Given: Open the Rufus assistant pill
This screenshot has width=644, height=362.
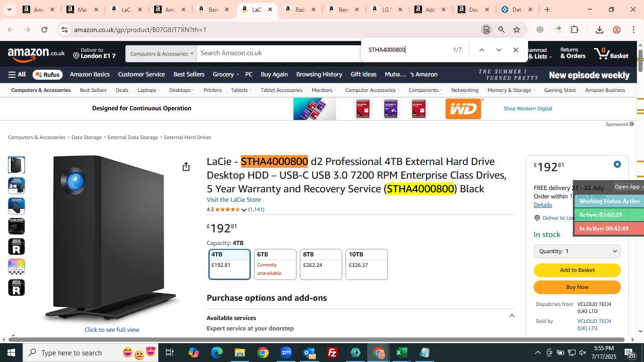Looking at the screenshot, I should pyautogui.click(x=48, y=74).
